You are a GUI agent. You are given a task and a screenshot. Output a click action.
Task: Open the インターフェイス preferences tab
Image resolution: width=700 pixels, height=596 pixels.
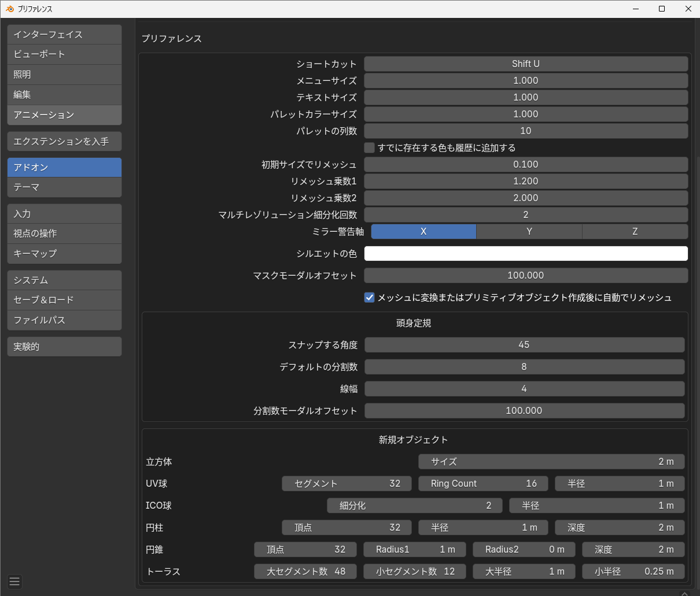[64, 35]
